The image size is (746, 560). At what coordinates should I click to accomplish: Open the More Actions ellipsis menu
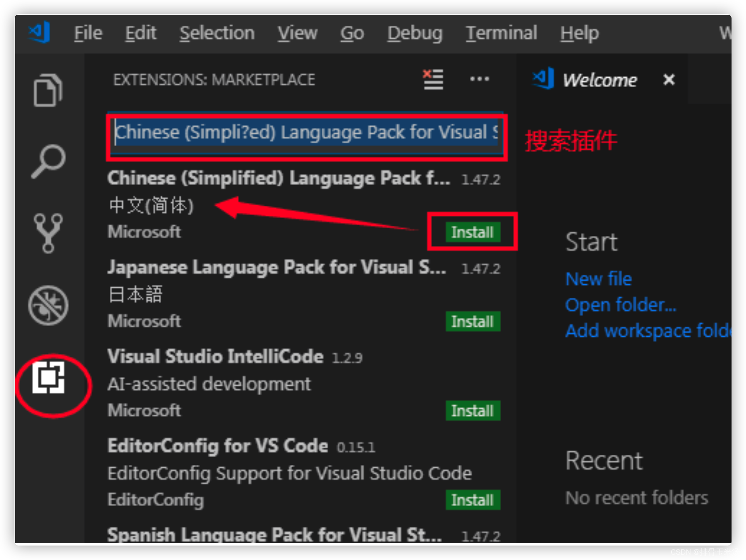(x=480, y=79)
